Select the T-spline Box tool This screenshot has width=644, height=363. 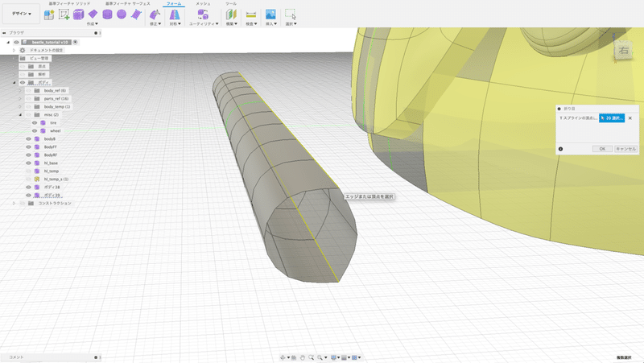click(x=78, y=14)
